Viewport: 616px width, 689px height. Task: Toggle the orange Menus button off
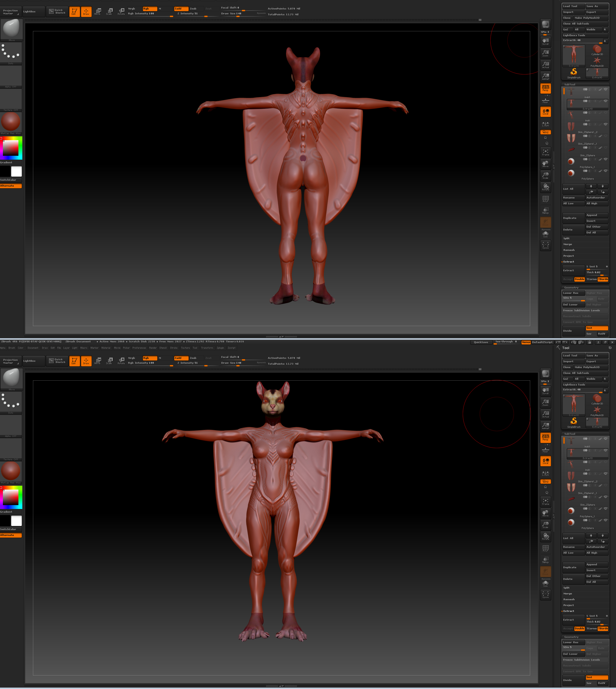click(x=526, y=342)
